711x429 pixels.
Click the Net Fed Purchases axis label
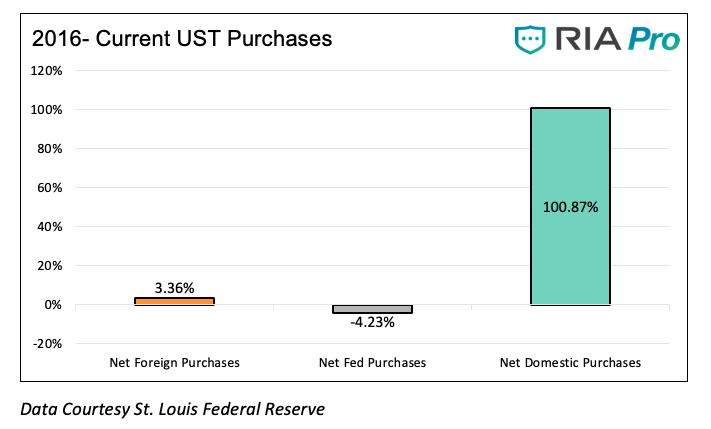pyautogui.click(x=372, y=362)
